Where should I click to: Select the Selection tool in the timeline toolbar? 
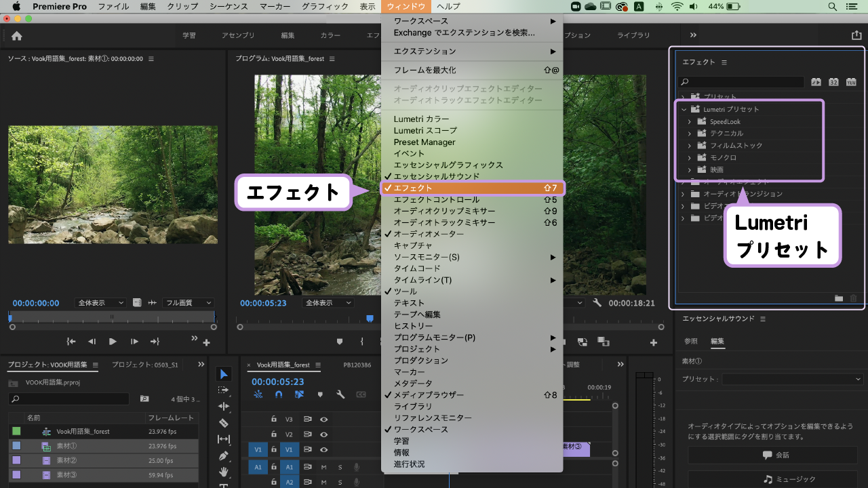coord(224,373)
